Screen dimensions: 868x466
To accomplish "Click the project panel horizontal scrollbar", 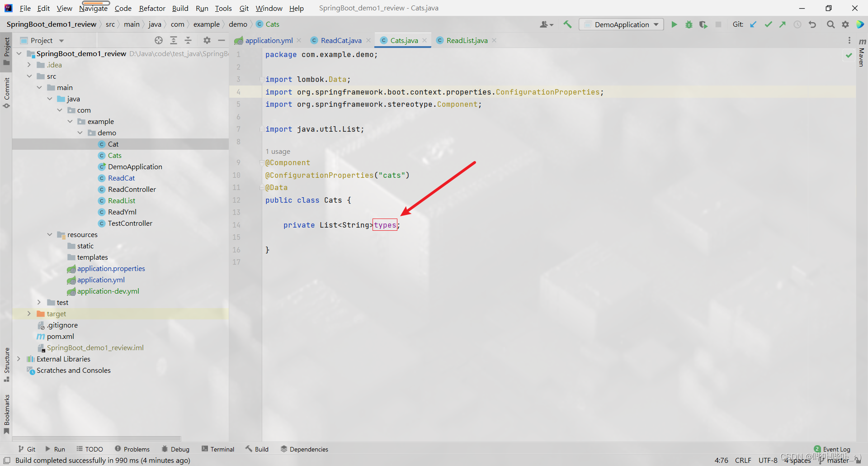I will pos(96,438).
